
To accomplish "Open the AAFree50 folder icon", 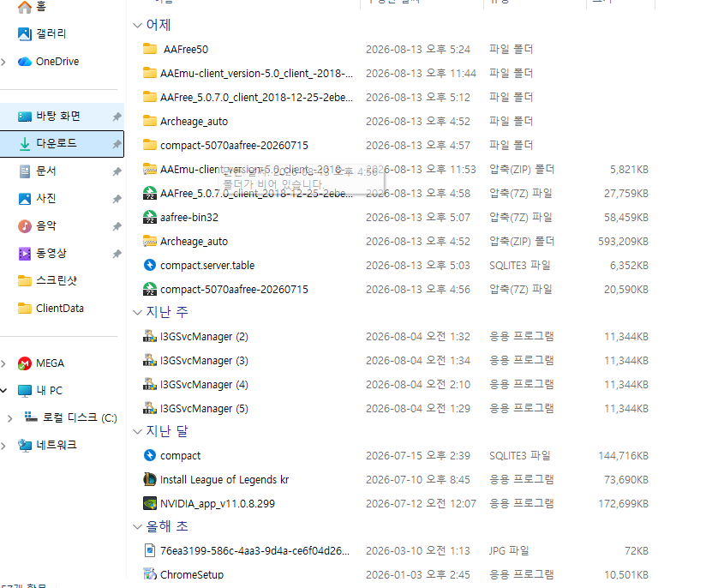I will [150, 49].
